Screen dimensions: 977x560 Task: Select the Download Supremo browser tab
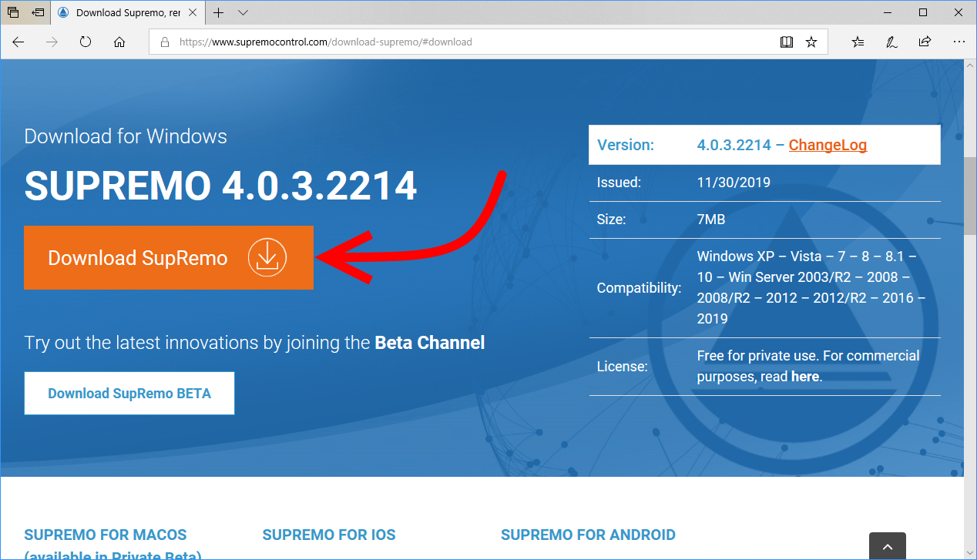[129, 12]
